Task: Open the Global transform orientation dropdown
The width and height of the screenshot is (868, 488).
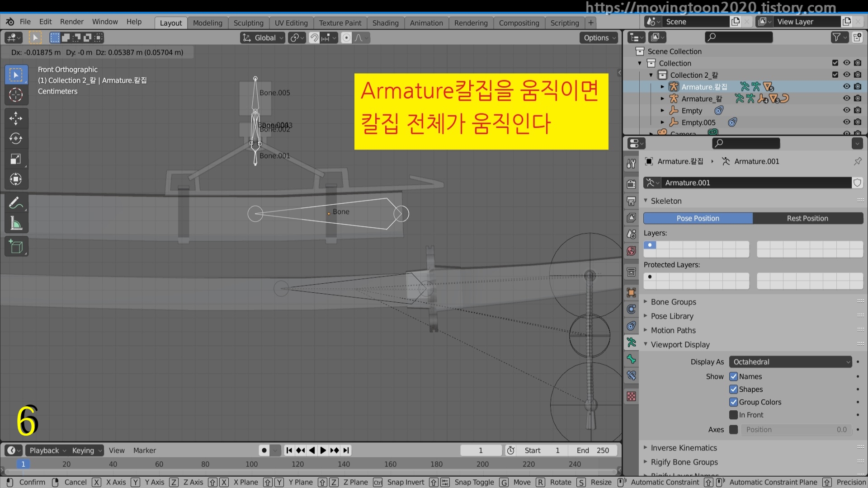Action: click(x=263, y=38)
